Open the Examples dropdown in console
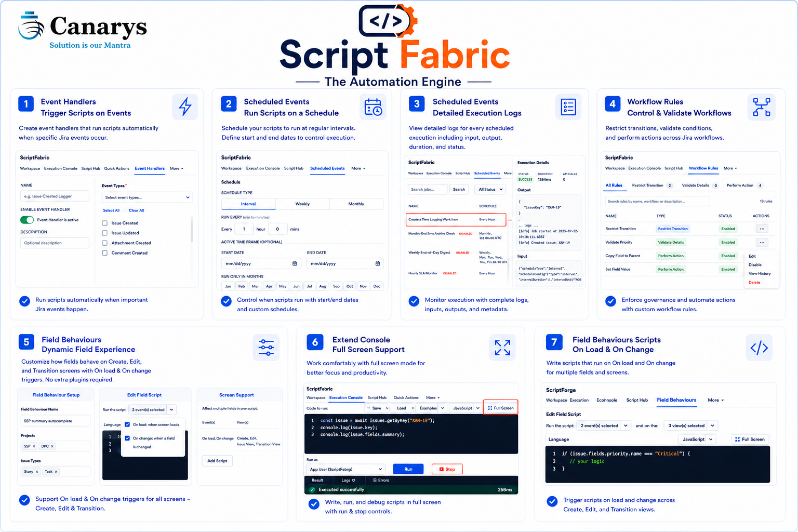798x532 pixels. point(431,408)
